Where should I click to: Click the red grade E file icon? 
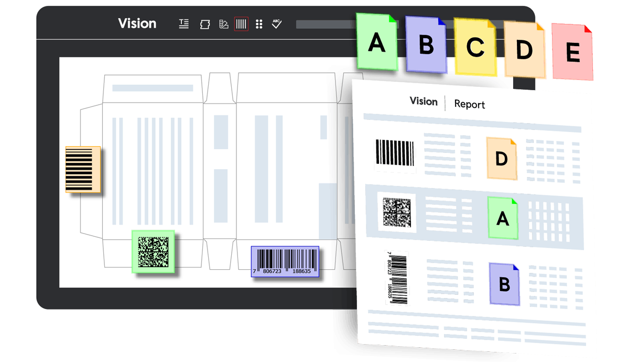(x=572, y=53)
